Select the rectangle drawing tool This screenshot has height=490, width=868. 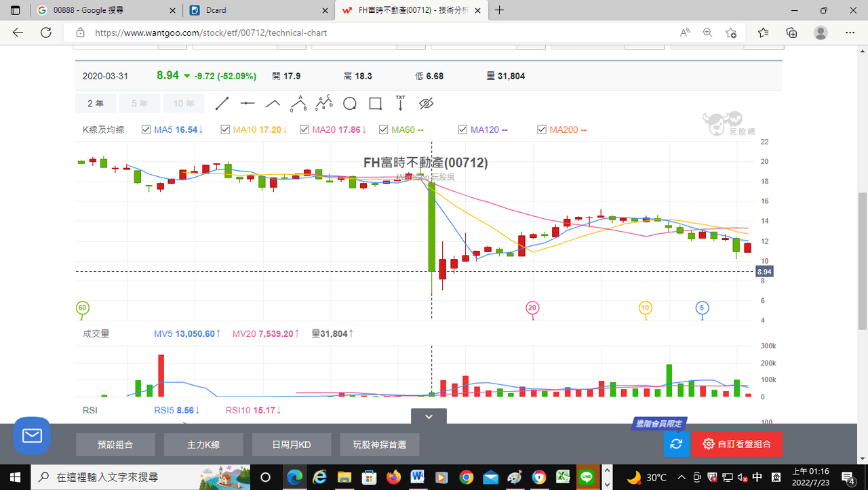click(x=375, y=104)
